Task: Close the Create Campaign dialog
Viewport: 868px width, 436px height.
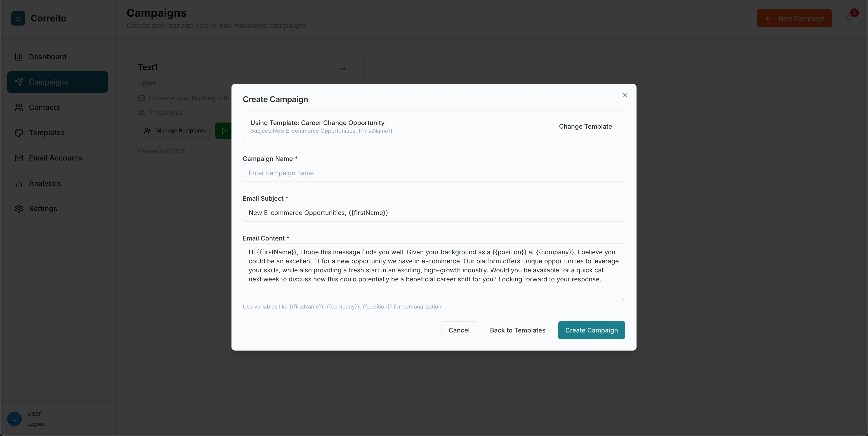Action: tap(625, 95)
